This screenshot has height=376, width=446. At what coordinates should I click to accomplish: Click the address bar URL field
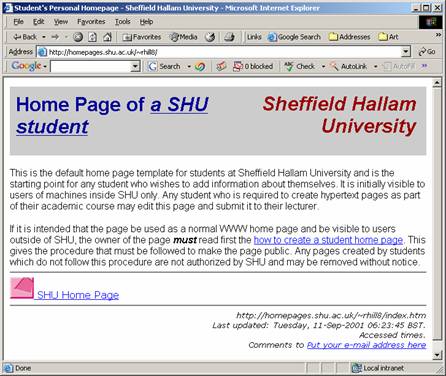point(220,52)
